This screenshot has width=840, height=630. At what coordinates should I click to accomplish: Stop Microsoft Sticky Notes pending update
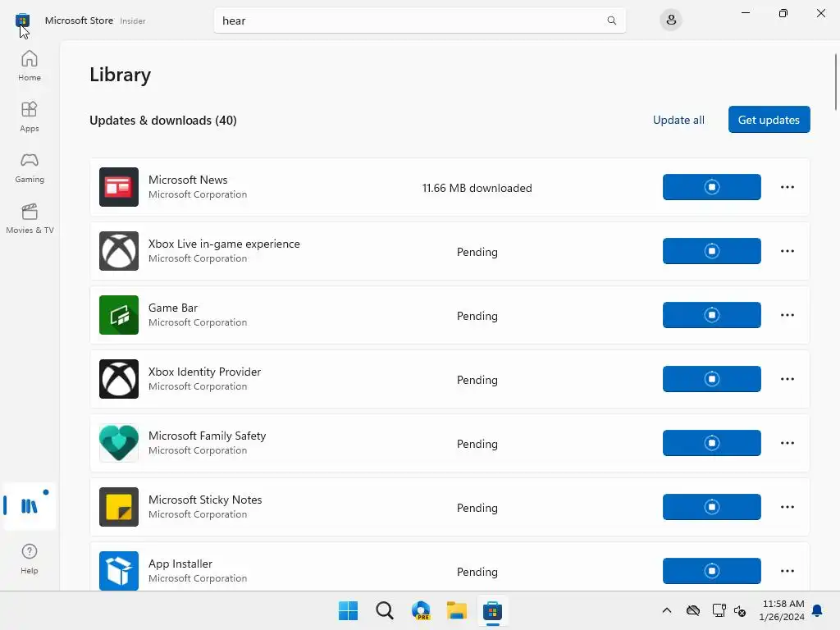[x=711, y=507]
